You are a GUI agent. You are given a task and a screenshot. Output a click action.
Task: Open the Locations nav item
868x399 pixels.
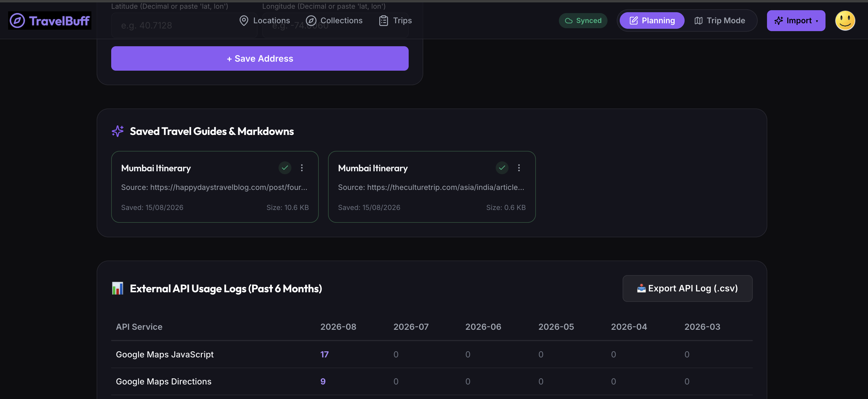[x=265, y=21]
